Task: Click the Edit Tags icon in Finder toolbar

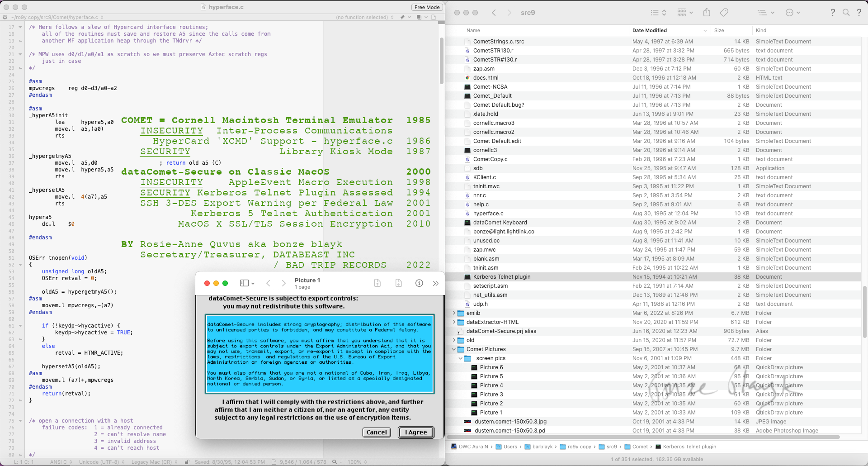Action: (x=724, y=13)
